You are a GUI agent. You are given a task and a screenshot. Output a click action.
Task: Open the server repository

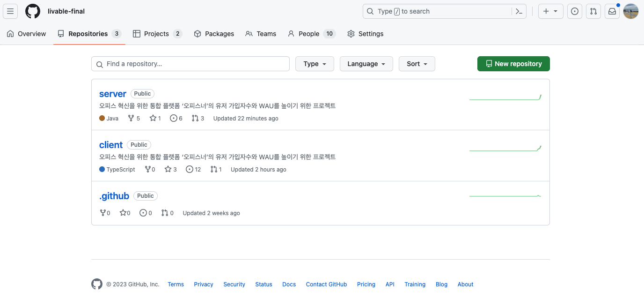pos(113,94)
